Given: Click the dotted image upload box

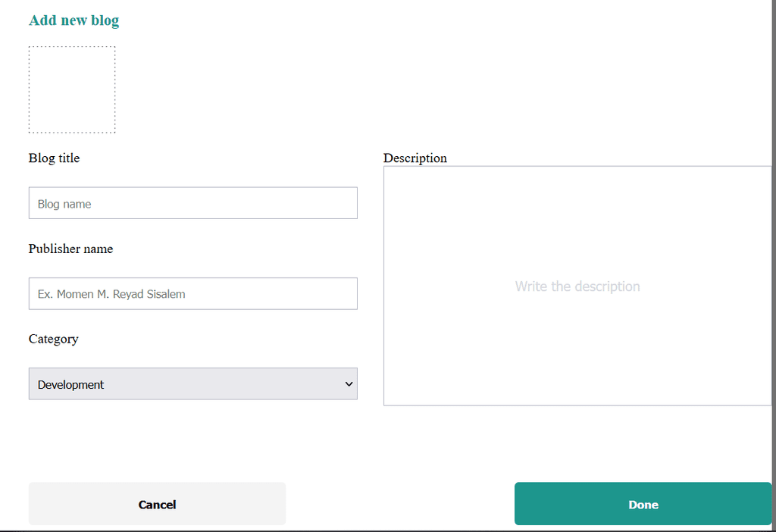Looking at the screenshot, I should (72, 89).
